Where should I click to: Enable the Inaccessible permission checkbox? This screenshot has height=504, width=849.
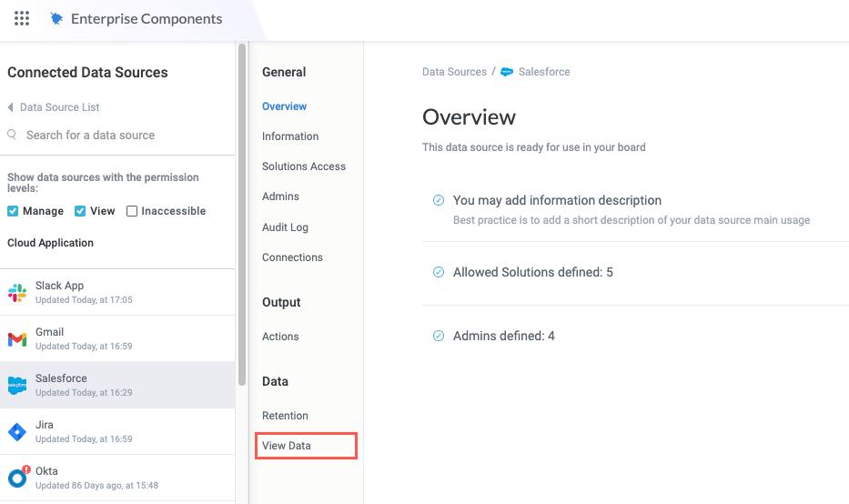click(x=132, y=211)
